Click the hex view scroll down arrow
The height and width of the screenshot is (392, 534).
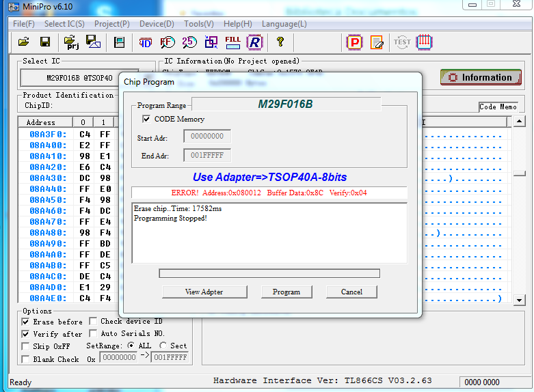pyautogui.click(x=519, y=300)
